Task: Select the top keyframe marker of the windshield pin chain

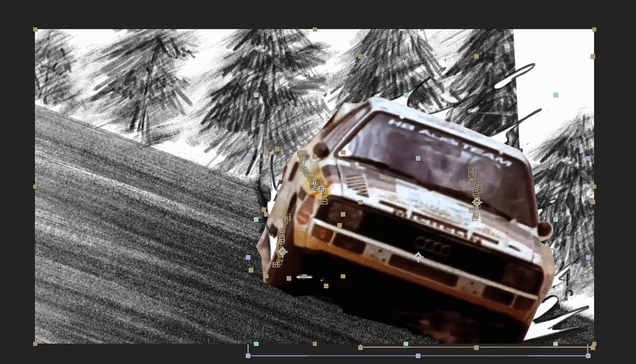Action: (x=472, y=171)
